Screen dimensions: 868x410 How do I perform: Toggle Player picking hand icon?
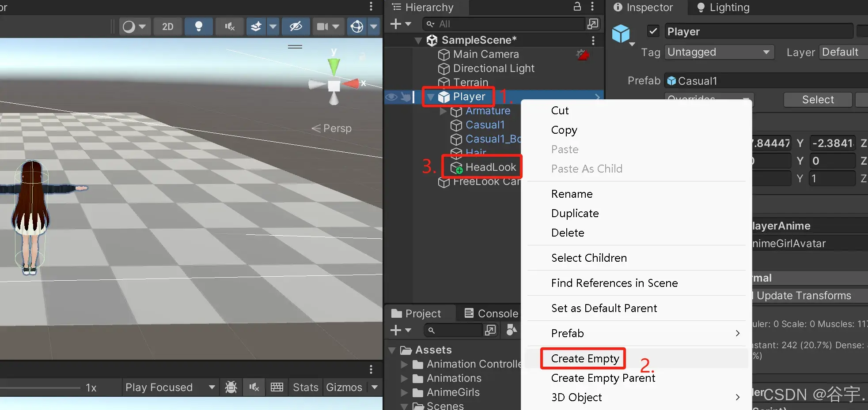[405, 97]
